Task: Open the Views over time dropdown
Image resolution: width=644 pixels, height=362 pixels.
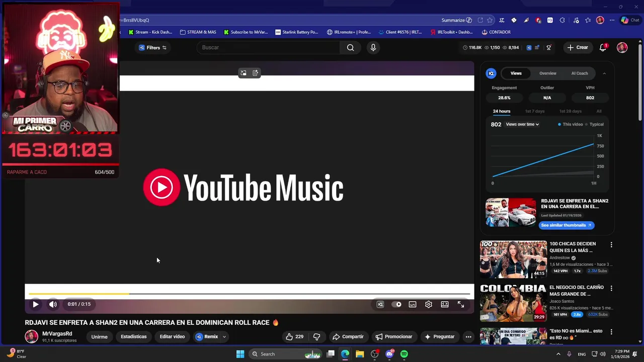Action: [x=522, y=124]
